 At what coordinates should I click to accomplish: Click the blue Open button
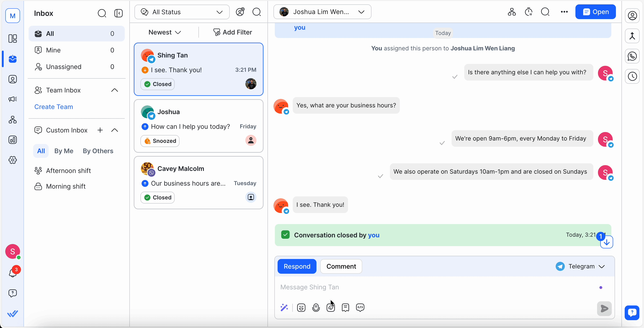pos(595,12)
